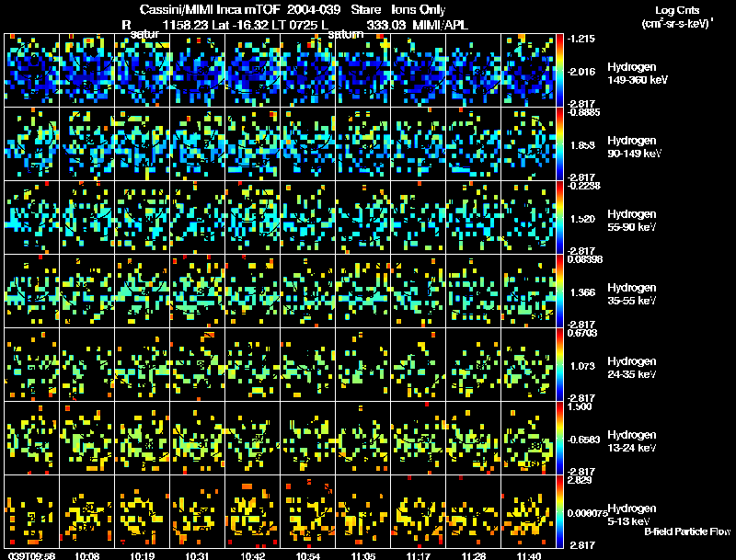Image resolution: width=736 pixels, height=560 pixels.
Task: Open the 149-360 keV image panel at 10:42
Action: click(252, 71)
